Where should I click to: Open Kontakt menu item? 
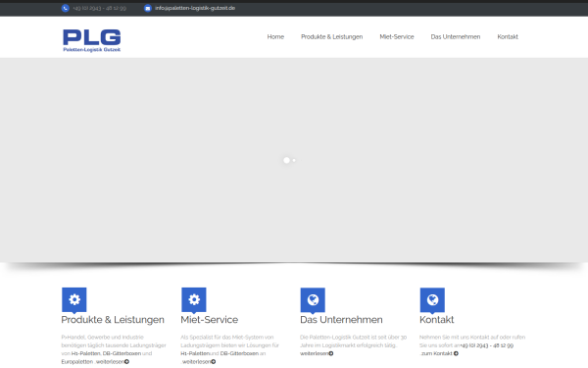tap(508, 37)
